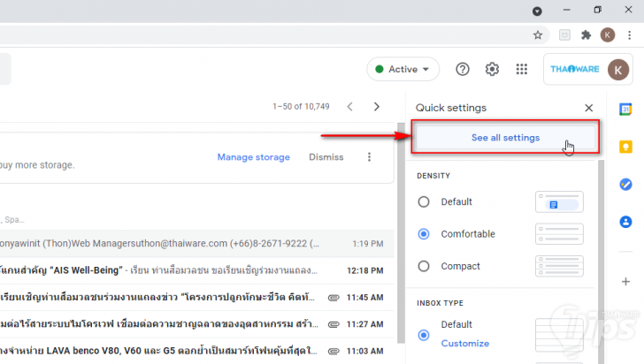Open the AIS Well-Being email
The image size is (644, 364).
coord(196,270)
